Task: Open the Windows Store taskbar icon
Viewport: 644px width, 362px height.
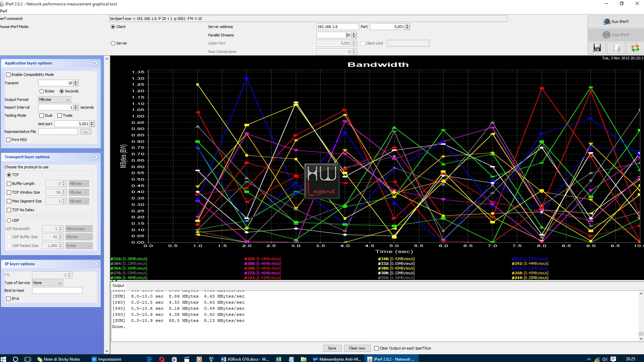Action: coord(174,359)
